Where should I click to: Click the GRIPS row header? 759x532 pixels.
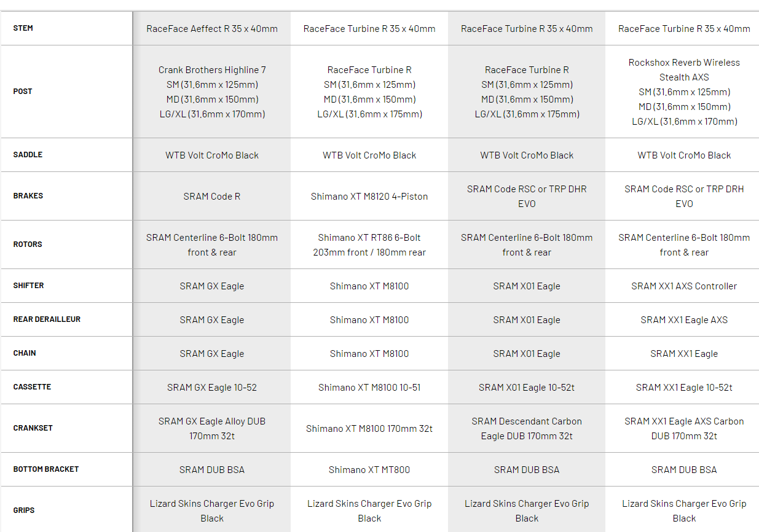tap(24, 510)
